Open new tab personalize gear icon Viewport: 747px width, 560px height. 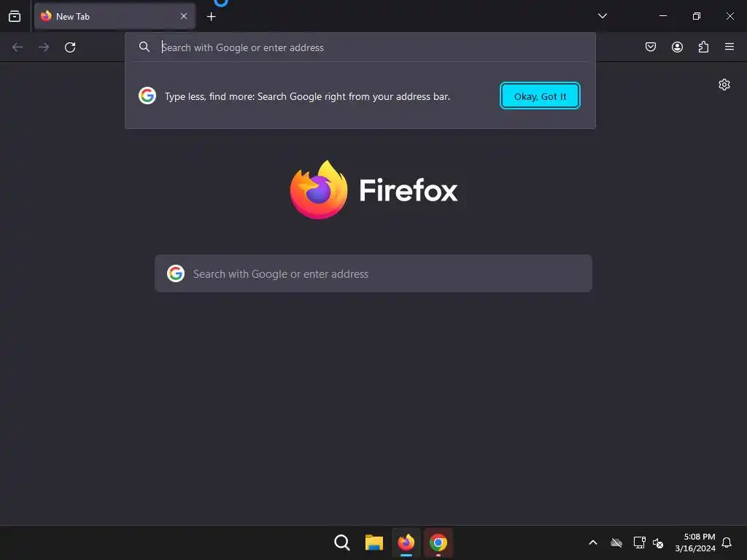pos(724,85)
